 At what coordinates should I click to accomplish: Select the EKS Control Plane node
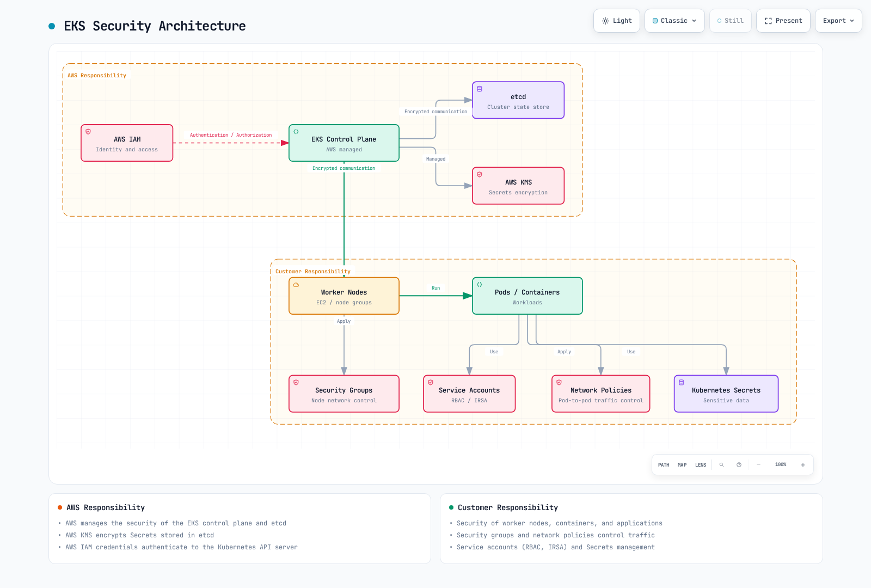point(344,143)
